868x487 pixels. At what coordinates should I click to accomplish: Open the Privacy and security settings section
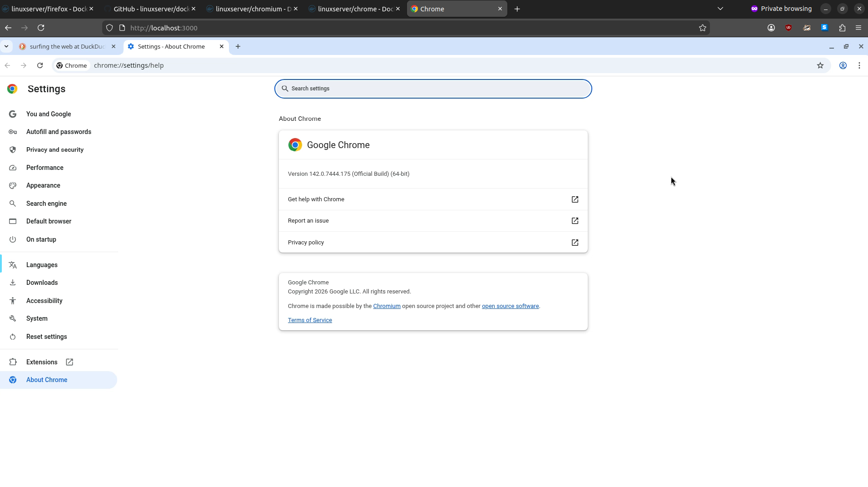[x=55, y=149]
